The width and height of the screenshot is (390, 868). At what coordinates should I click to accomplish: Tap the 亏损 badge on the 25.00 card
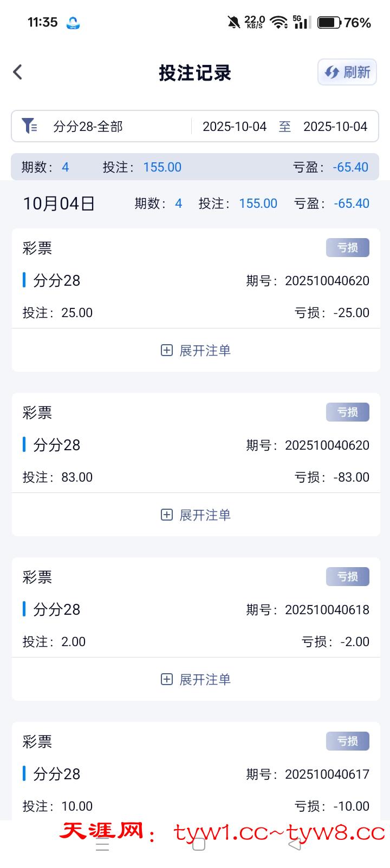click(x=347, y=248)
